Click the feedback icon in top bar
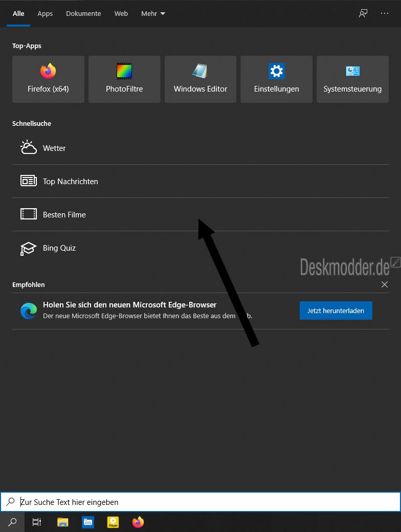The image size is (401, 532). (363, 14)
